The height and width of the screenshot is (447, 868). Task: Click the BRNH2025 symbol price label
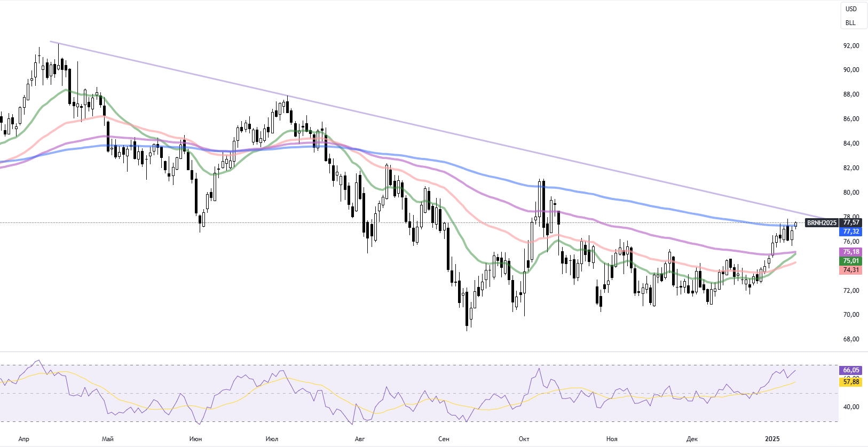coord(822,223)
